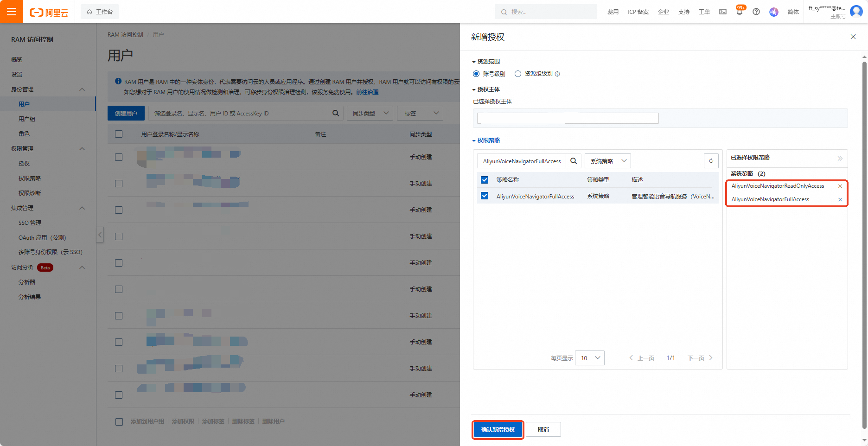Viewport: 868px width, 446px height.
Task: Click the account avatar icon
Action: pyautogui.click(x=856, y=11)
